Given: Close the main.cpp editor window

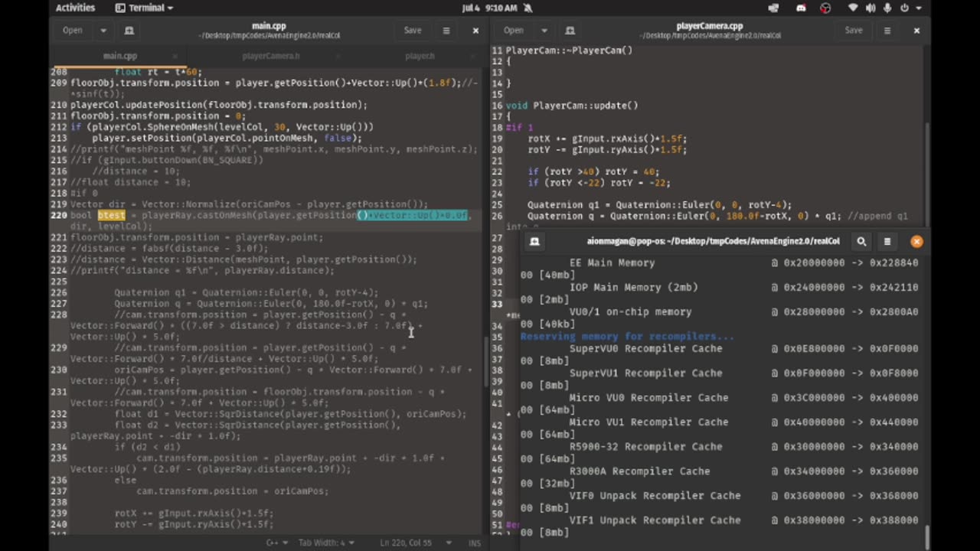Looking at the screenshot, I should pyautogui.click(x=475, y=31).
